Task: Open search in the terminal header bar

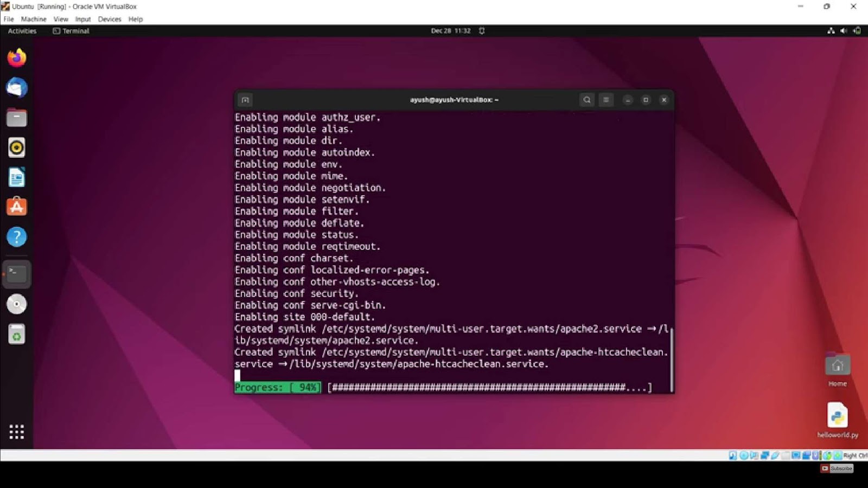Action: click(587, 100)
